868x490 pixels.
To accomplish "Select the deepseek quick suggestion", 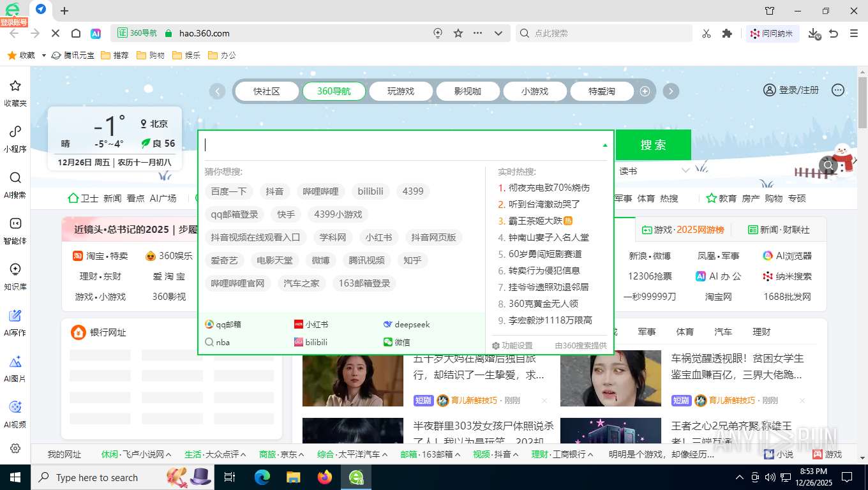I will coord(407,324).
